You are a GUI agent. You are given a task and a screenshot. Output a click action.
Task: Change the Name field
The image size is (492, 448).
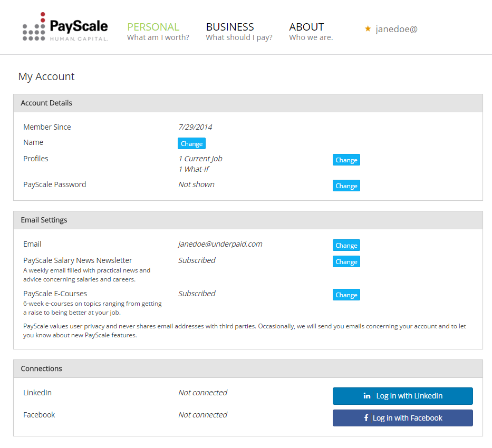(191, 143)
